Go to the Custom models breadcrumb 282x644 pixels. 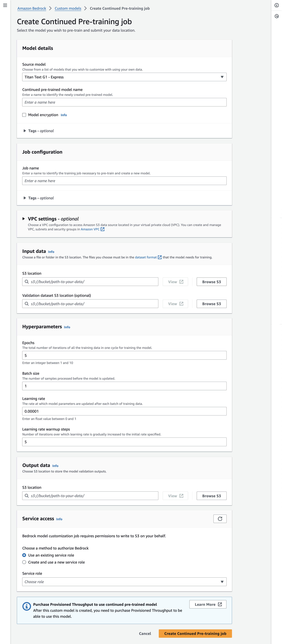tap(68, 8)
